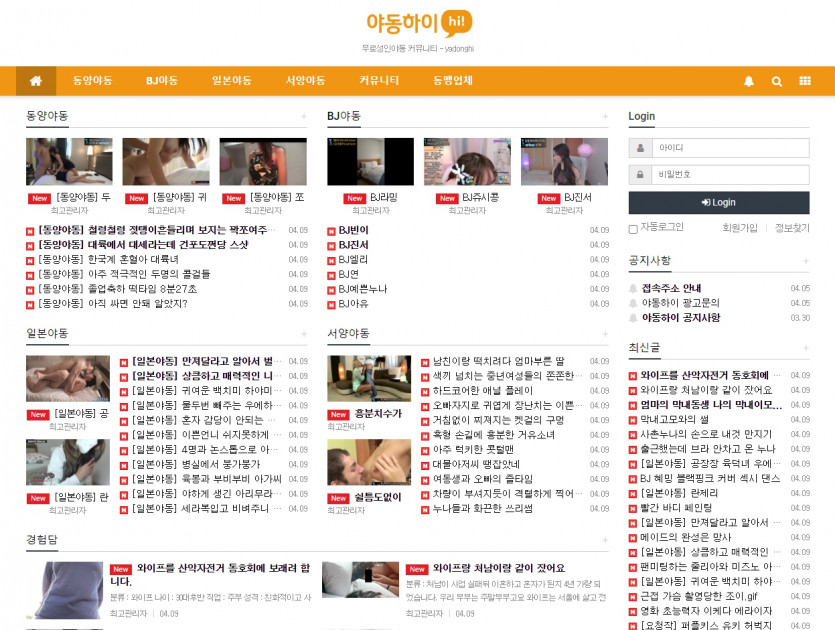Screen dimensions: 835x630
Task: Open the notification bell in the navbar
Action: [749, 81]
